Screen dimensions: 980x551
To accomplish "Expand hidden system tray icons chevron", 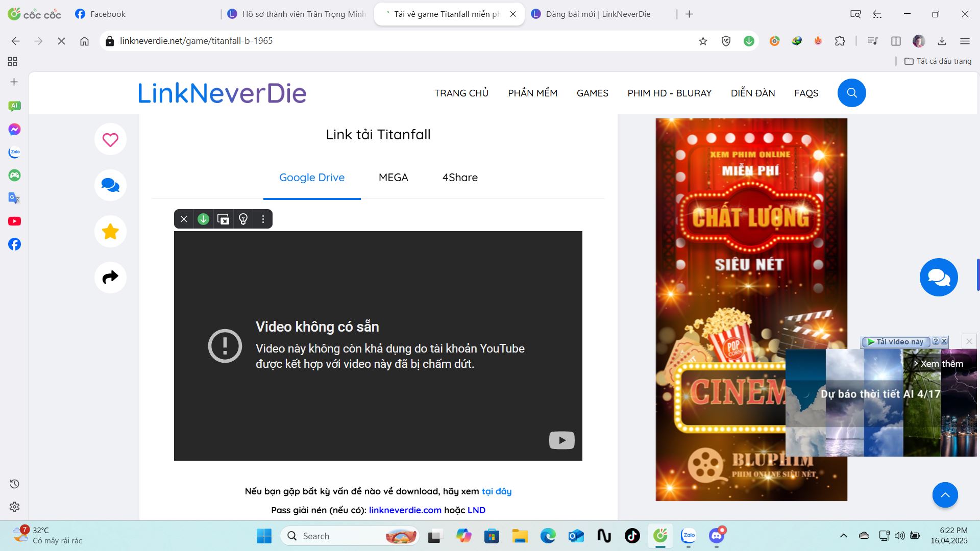I will tap(843, 536).
